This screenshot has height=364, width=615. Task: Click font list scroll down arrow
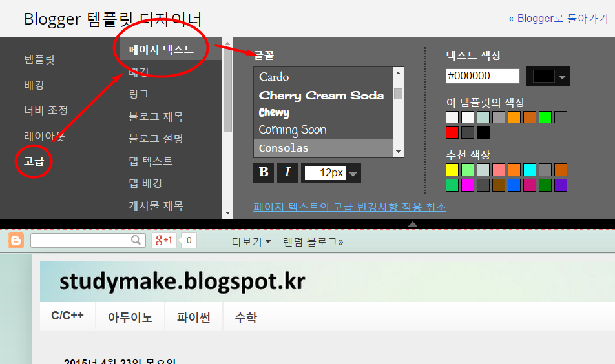(x=398, y=152)
